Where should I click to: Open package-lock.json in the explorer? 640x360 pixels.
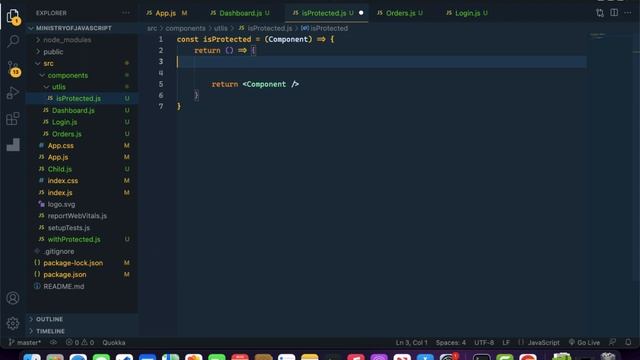click(x=73, y=263)
